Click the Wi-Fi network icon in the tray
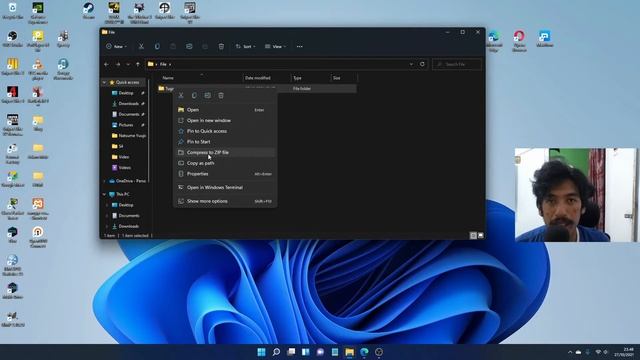Viewport: 640px width, 360px height. point(598,352)
